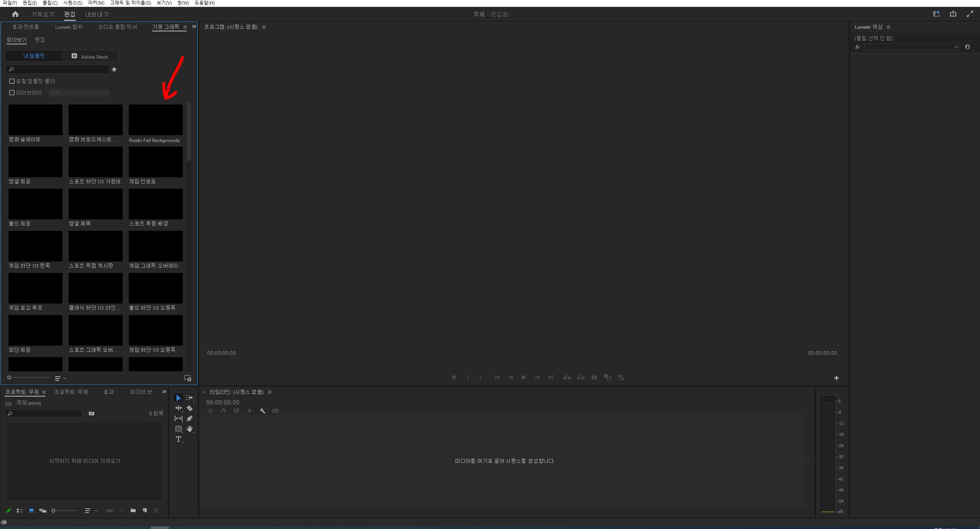Toggle timeline snapping magnet icon
The image size is (980, 529).
click(223, 411)
